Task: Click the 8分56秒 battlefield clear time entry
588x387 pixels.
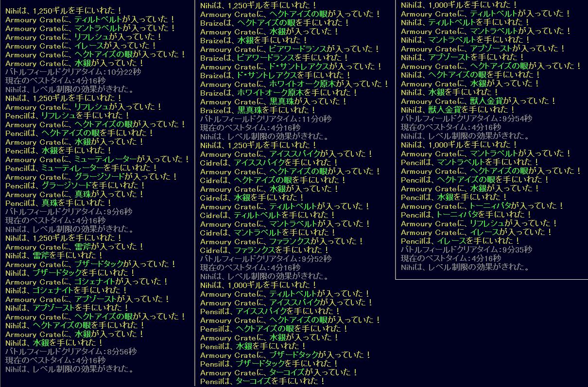Action: click(x=71, y=352)
